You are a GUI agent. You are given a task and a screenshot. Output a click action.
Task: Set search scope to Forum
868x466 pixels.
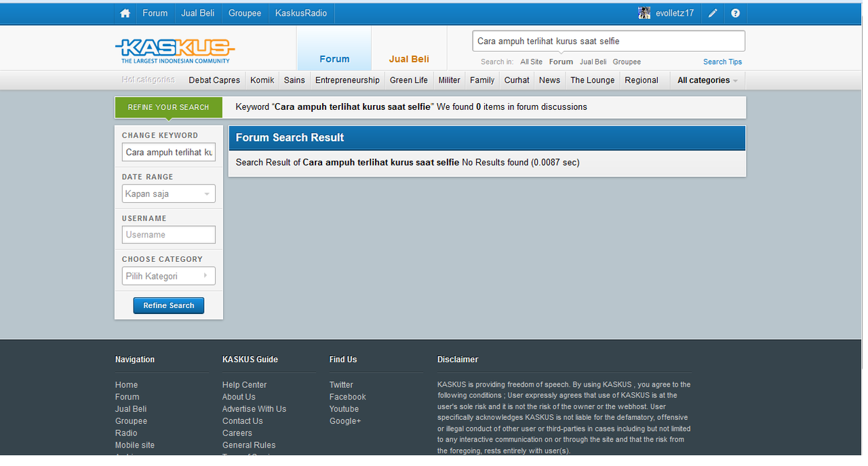pyautogui.click(x=561, y=62)
